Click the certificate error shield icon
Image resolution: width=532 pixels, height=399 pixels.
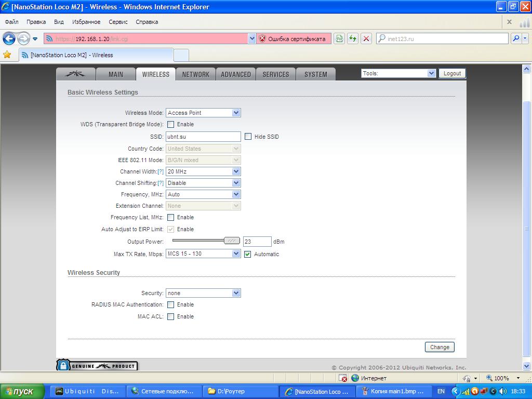[262, 38]
